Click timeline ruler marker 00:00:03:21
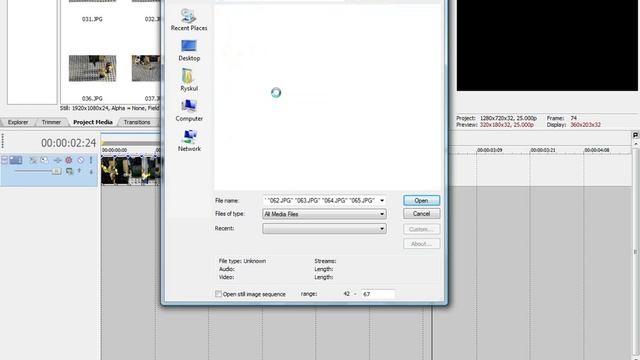Image resolution: width=640 pixels, height=360 pixels. [x=543, y=150]
